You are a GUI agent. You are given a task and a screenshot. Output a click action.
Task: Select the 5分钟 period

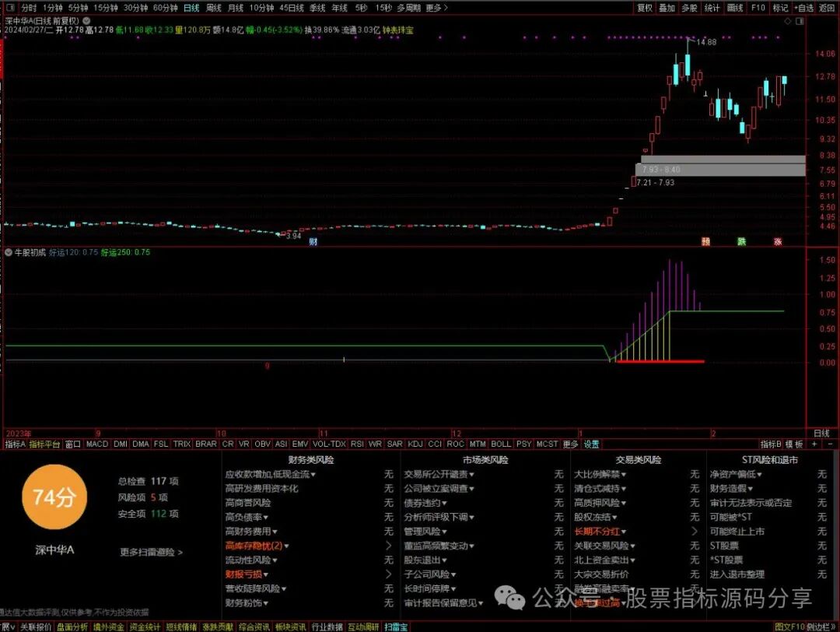pos(78,8)
